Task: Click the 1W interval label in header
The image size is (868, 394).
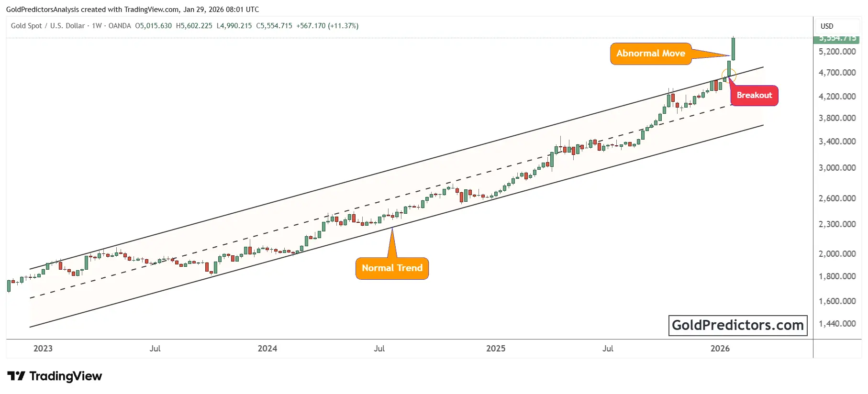Action: (97, 26)
